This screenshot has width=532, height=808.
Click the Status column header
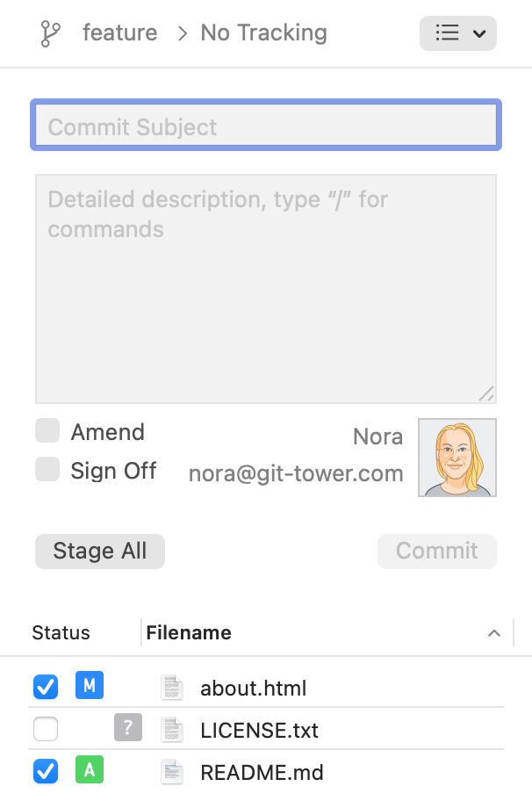pyautogui.click(x=61, y=633)
